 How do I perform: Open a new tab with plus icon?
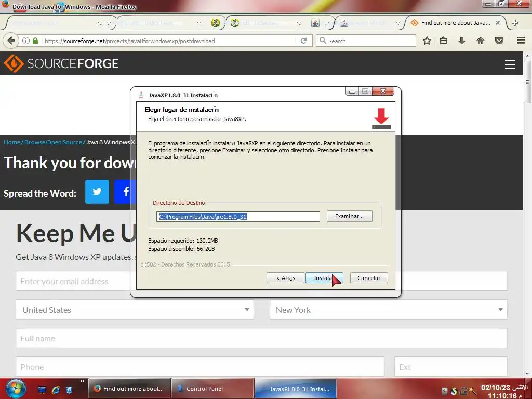pyautogui.click(x=515, y=23)
